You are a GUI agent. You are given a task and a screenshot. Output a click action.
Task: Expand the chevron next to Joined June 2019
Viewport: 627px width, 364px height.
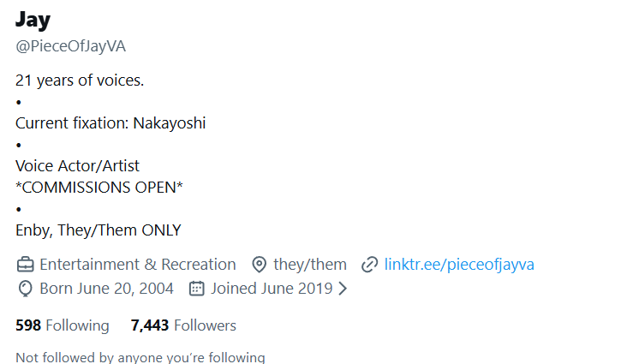pos(343,289)
